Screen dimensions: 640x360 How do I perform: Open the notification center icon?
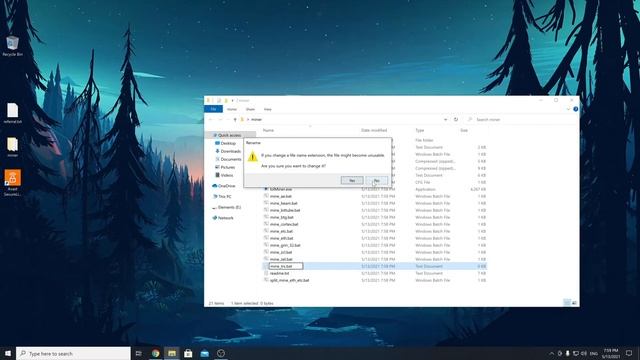coord(629,353)
